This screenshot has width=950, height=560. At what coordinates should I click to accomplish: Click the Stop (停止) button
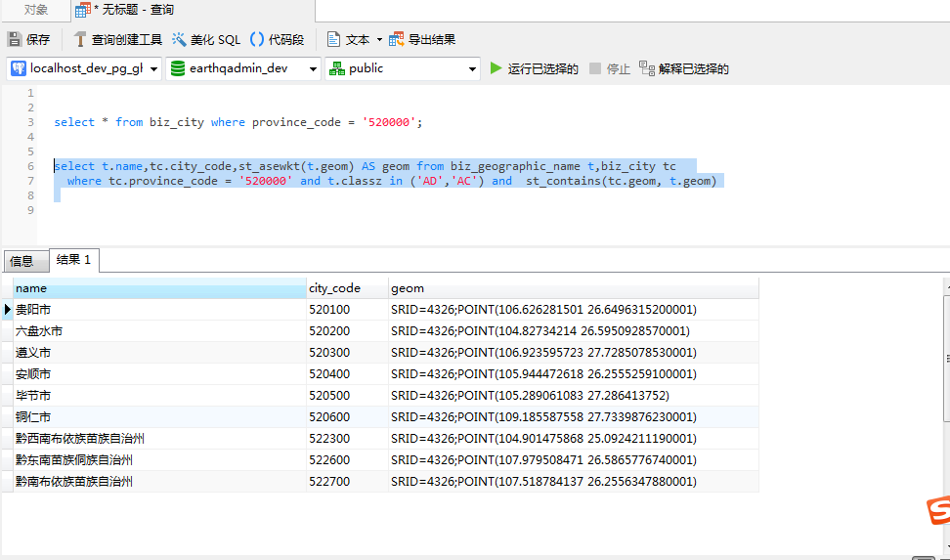(610, 68)
